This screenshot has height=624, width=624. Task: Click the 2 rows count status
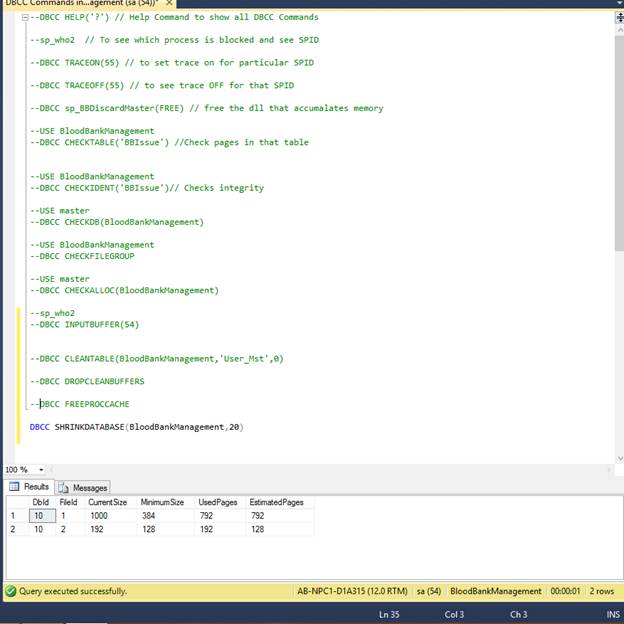click(x=601, y=591)
